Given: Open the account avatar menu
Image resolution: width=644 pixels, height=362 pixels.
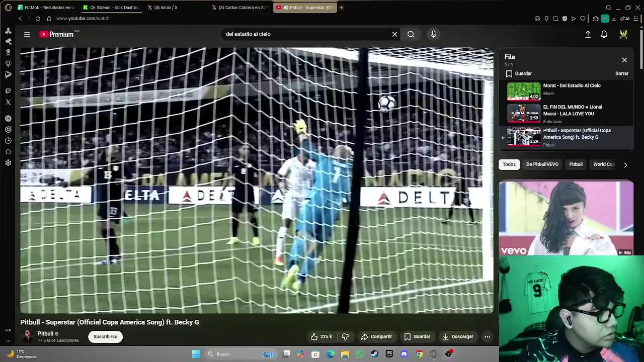Looking at the screenshot, I should tap(623, 34).
